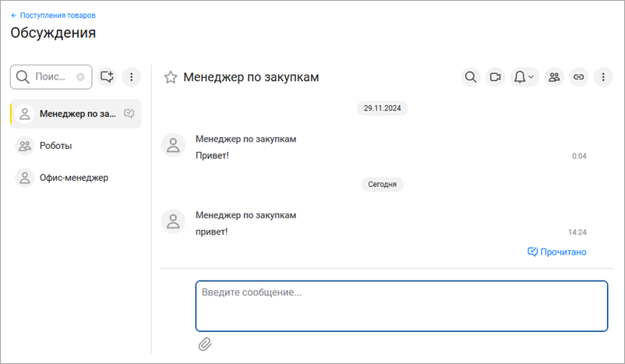Expand the notification bell dropdown
This screenshot has width=625, height=364.
[524, 77]
